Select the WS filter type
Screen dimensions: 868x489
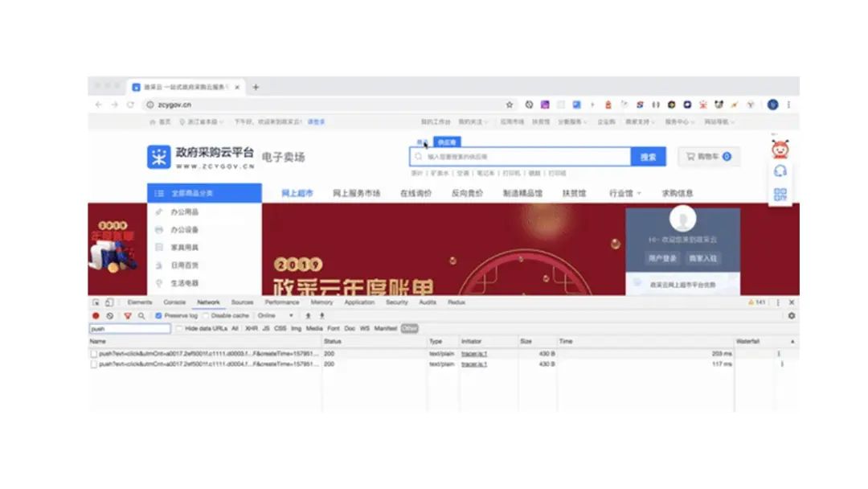(x=364, y=328)
